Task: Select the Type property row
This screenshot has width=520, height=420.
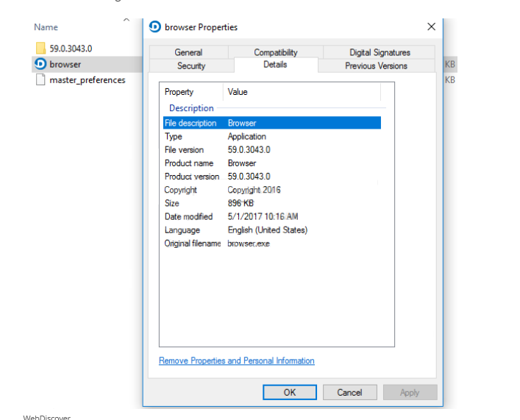Action: coord(272,136)
